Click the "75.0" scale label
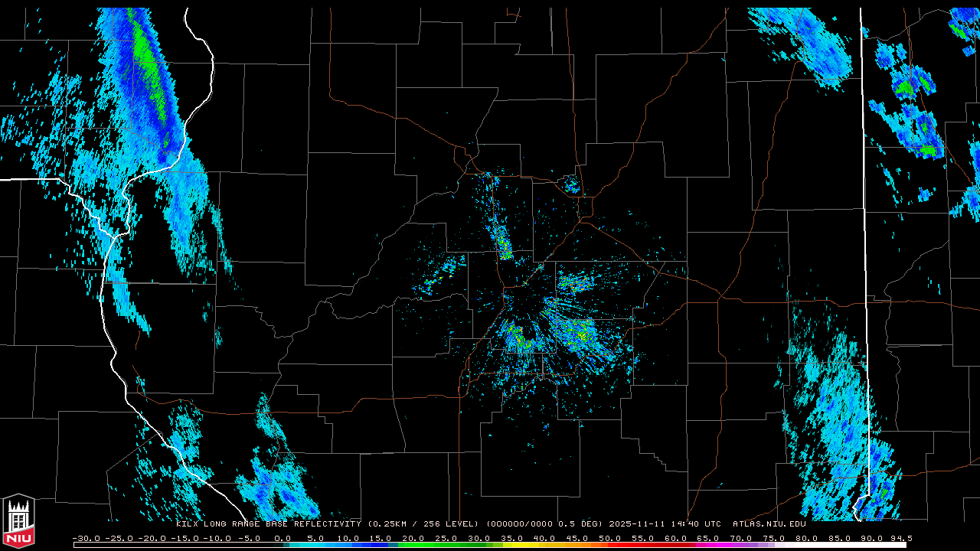 tap(775, 538)
